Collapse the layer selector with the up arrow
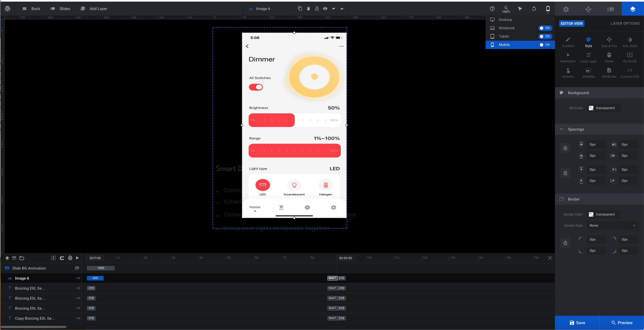644x330 pixels. 342,9
